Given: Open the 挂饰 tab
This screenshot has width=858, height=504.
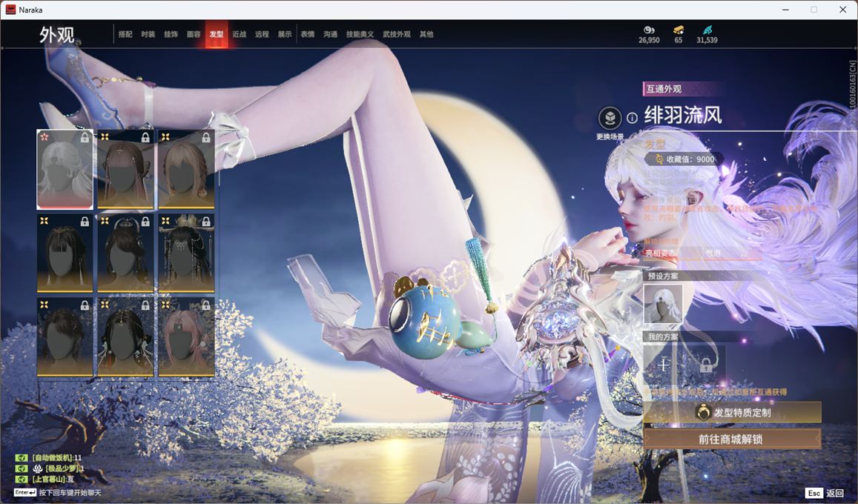Looking at the screenshot, I should click(x=171, y=34).
